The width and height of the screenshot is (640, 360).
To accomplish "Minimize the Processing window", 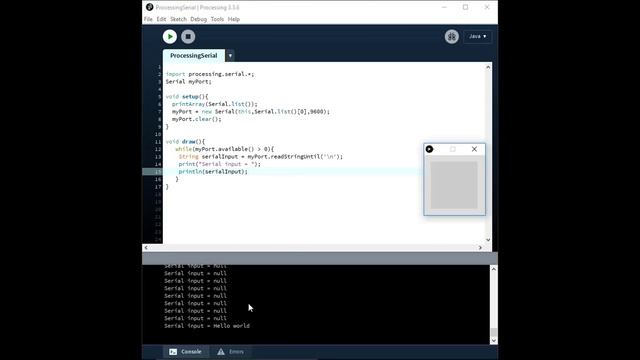I will [x=444, y=7].
